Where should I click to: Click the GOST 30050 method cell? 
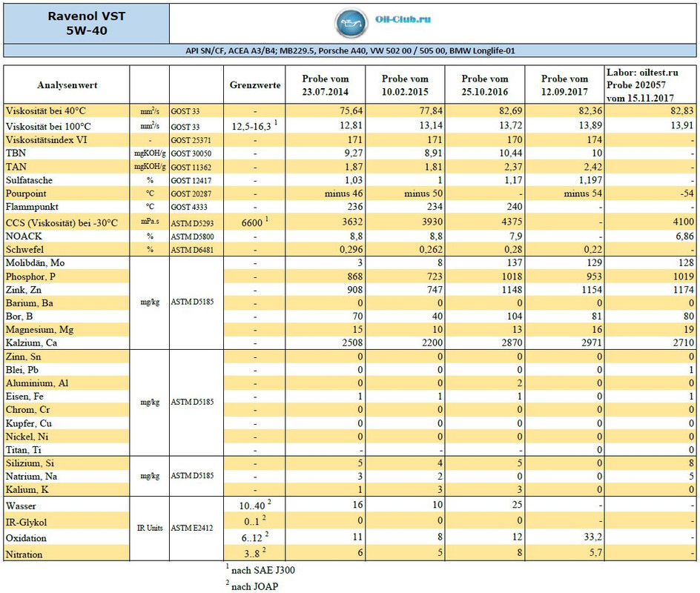pos(191,153)
